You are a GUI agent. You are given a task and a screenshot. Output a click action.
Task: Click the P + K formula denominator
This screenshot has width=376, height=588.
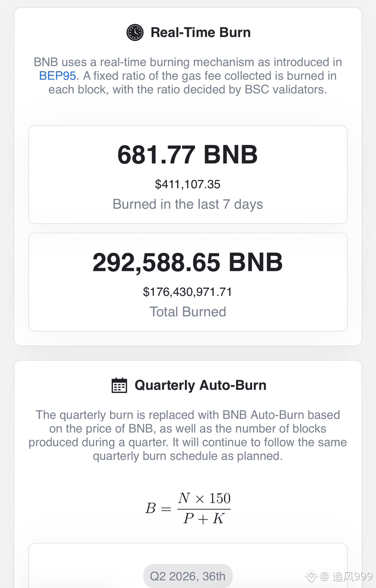pos(204,519)
